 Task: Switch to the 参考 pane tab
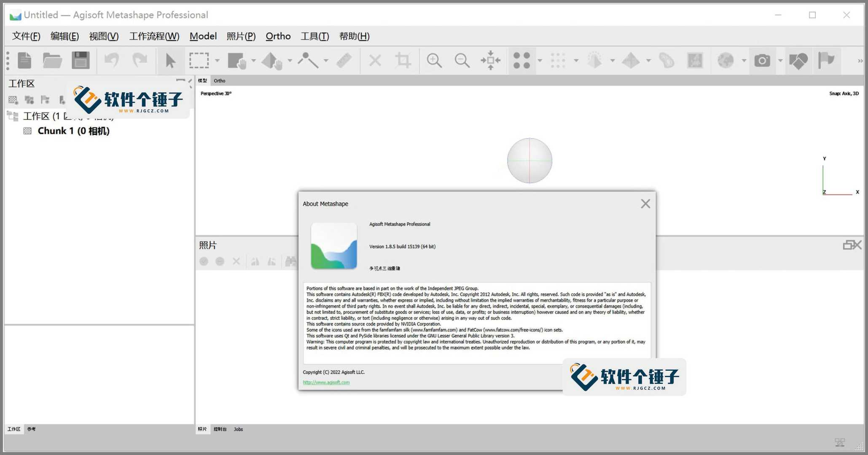(32, 429)
